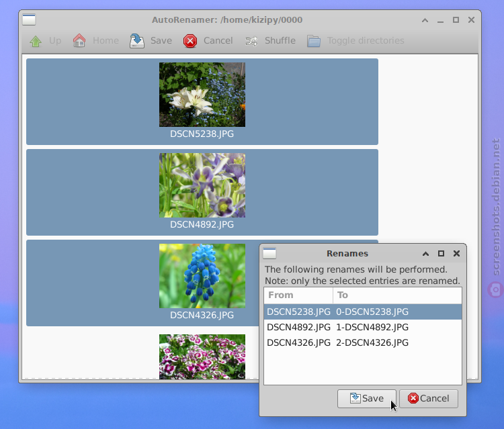Close the Renames dialog
504x429 pixels.
coord(456,253)
